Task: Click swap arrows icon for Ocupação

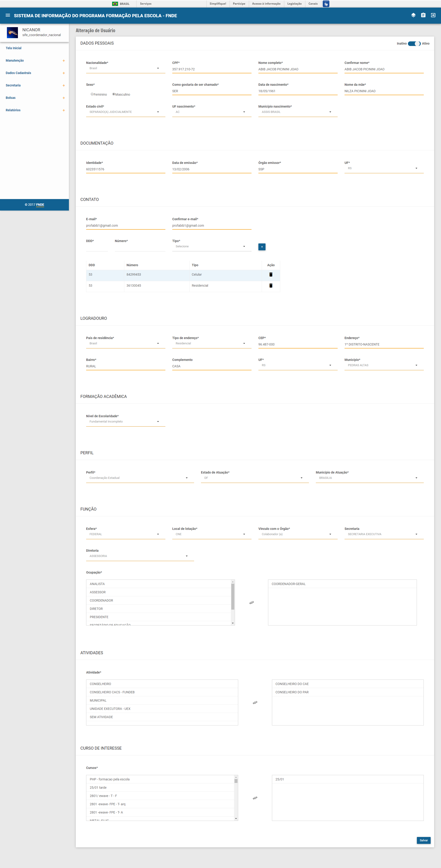Action: coord(252,602)
